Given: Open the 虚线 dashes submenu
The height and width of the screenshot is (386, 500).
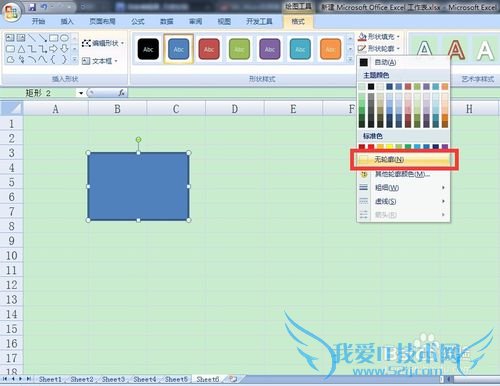Looking at the screenshot, I should pos(403,201).
